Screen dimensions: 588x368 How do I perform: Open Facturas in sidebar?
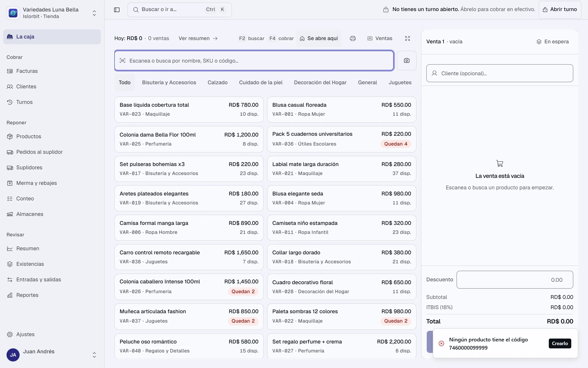[x=52, y=71]
